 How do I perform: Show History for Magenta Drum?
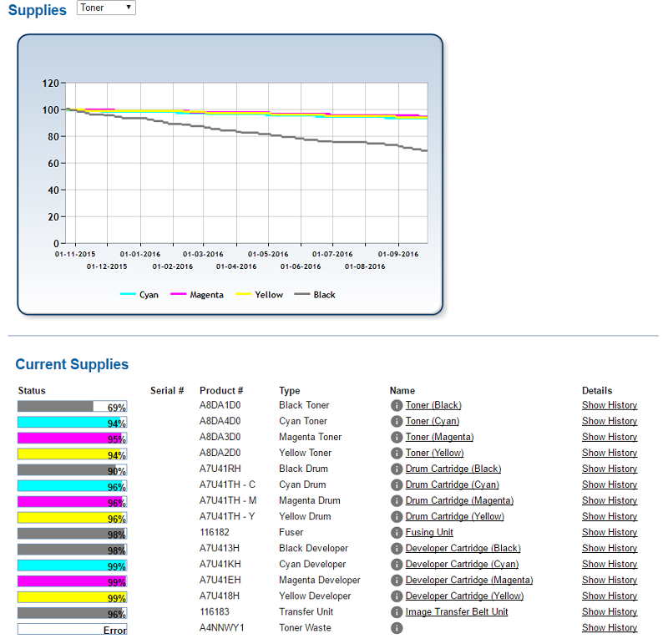pos(610,501)
